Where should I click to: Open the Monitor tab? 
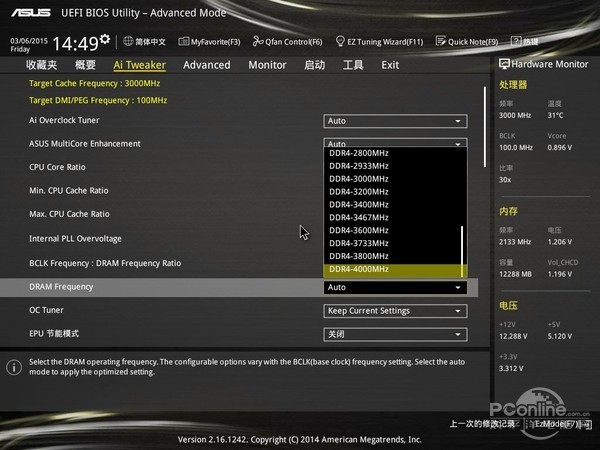click(x=267, y=65)
